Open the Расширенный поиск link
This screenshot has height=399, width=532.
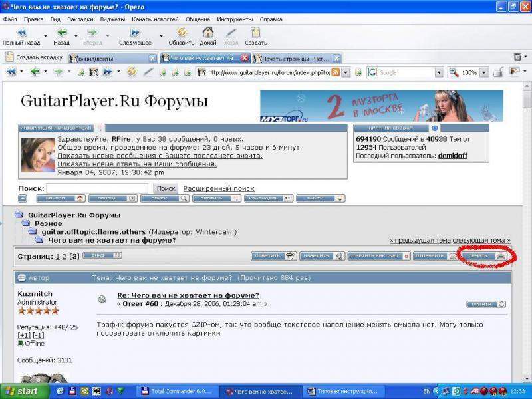[219, 188]
